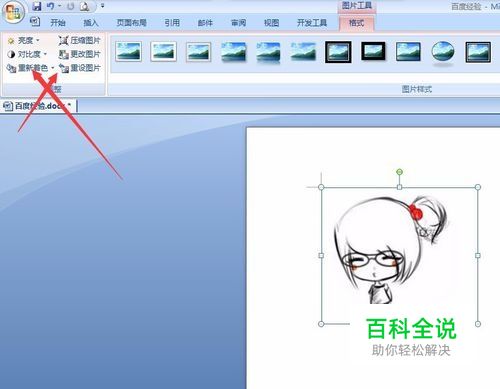Apply the oval picture style
This screenshot has height=389, width=500.
pyautogui.click(x=443, y=53)
